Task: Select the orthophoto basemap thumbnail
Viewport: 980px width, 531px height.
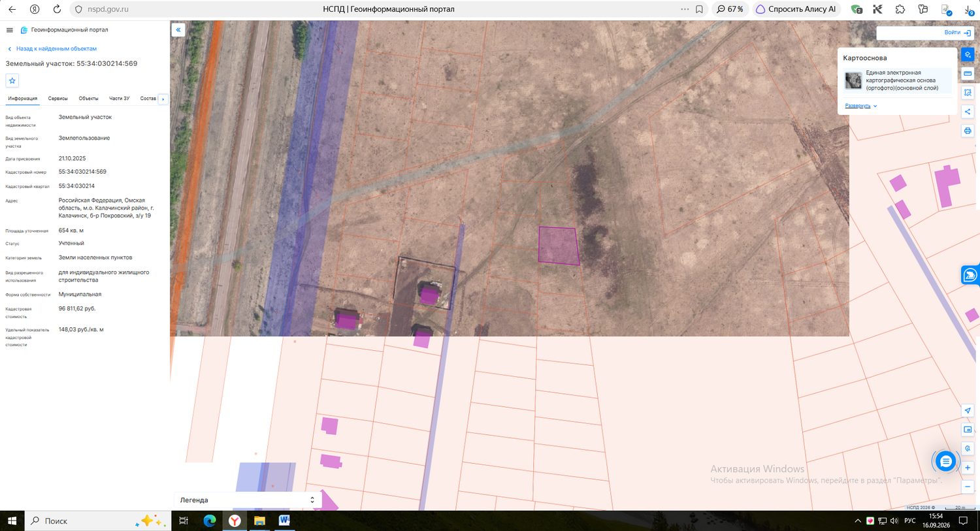Action: tap(853, 80)
